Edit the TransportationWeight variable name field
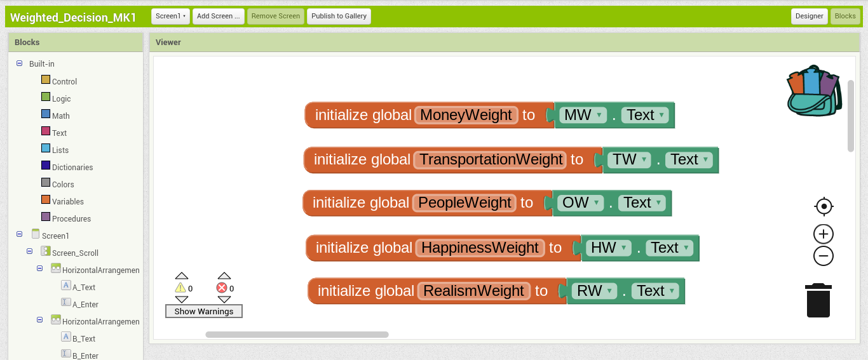Viewport: 868px width, 360px height. tap(491, 159)
